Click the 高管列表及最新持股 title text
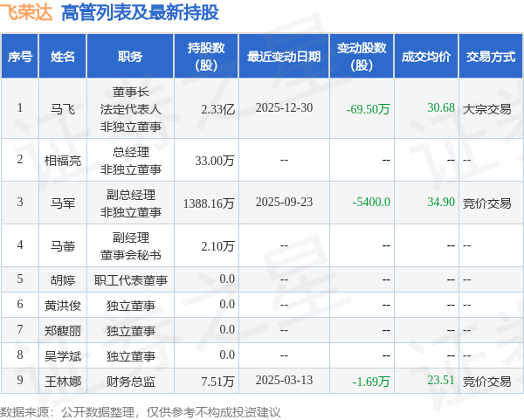This screenshot has height=420, width=524. (140, 13)
